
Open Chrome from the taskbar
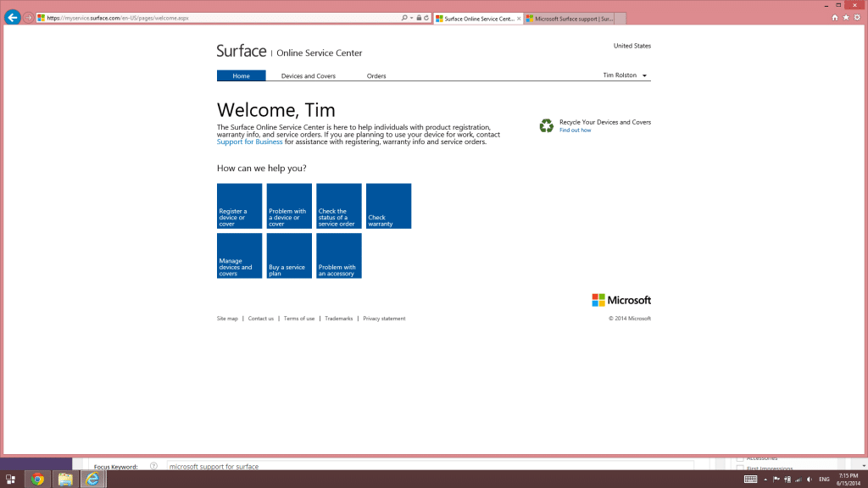coord(37,480)
